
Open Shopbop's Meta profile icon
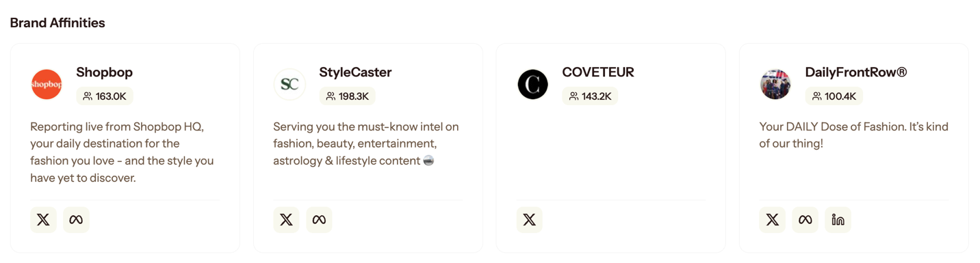(x=76, y=220)
